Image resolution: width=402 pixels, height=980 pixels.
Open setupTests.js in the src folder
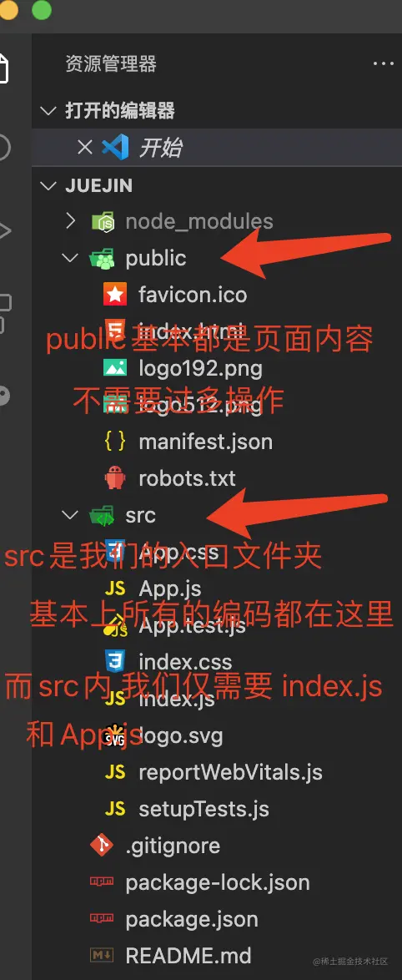[204, 809]
